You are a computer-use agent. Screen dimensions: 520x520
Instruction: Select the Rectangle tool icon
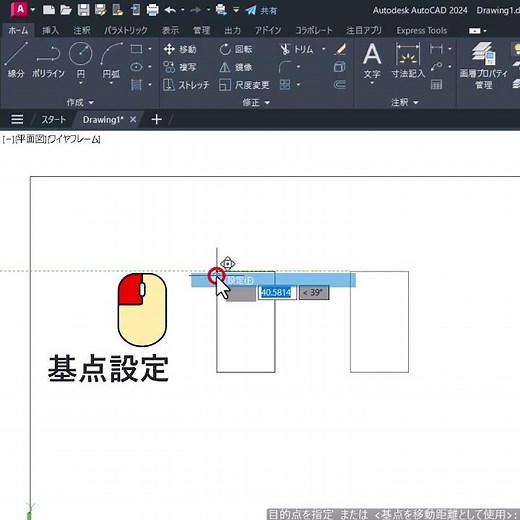[136, 49]
